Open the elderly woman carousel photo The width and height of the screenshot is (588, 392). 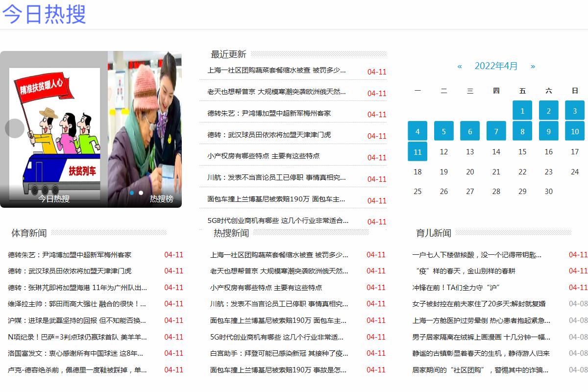tap(145, 129)
